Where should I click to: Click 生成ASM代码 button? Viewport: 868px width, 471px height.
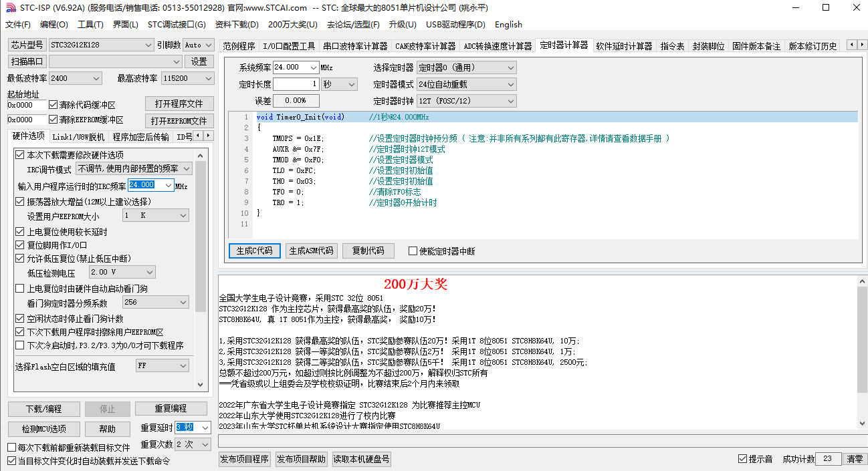coord(312,251)
